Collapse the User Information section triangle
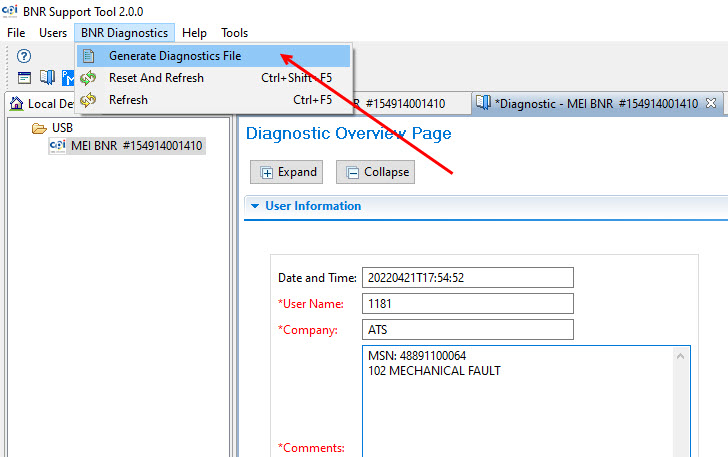The width and height of the screenshot is (728, 457). pyautogui.click(x=254, y=206)
